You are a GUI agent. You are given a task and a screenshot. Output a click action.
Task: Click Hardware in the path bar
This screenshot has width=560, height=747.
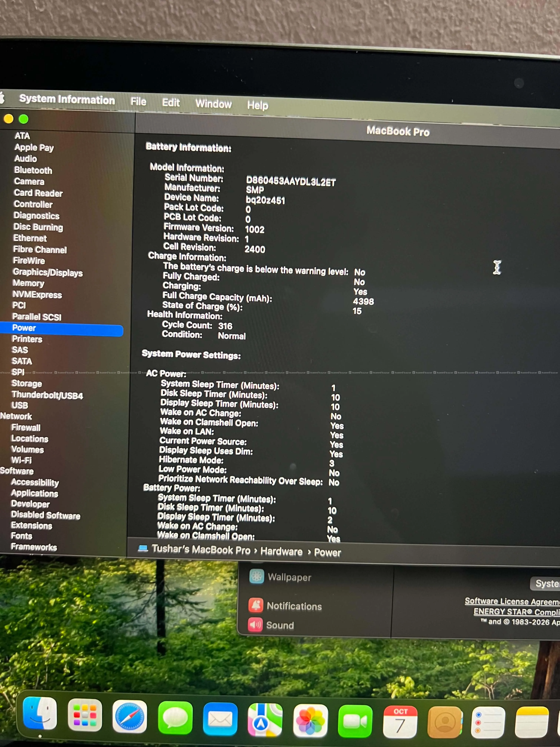(x=281, y=552)
